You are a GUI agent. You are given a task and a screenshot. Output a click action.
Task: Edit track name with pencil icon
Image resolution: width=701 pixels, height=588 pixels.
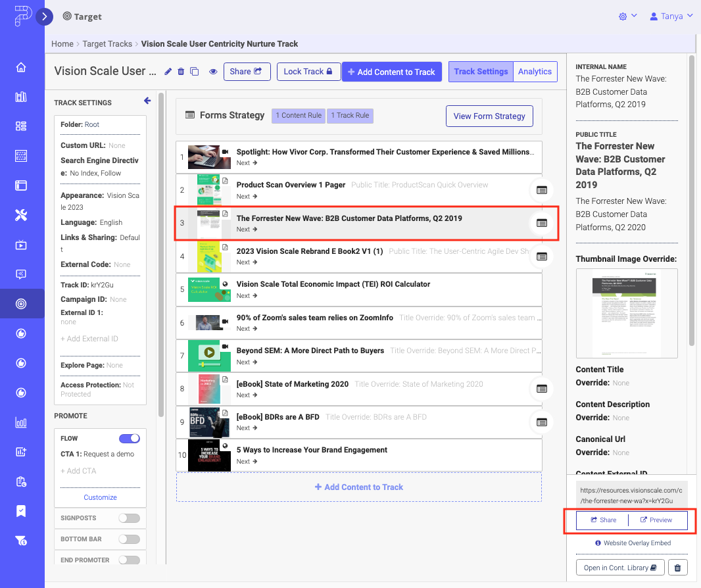[168, 72]
